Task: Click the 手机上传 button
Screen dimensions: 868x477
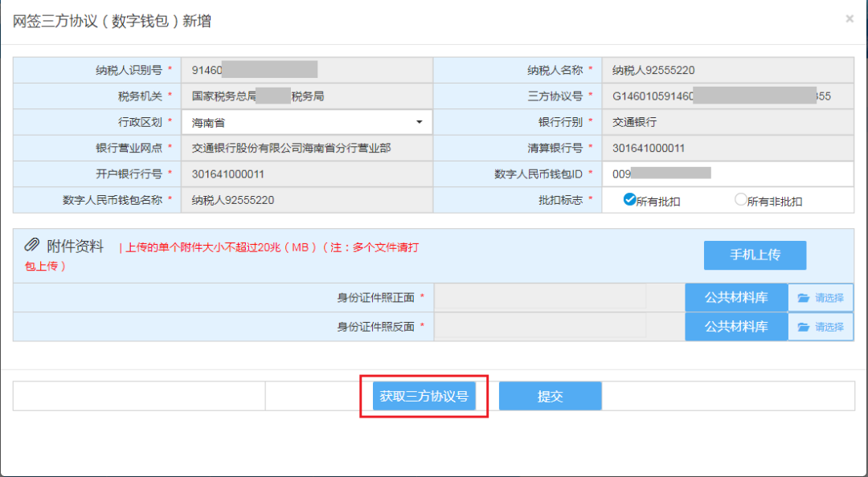Action: (755, 255)
